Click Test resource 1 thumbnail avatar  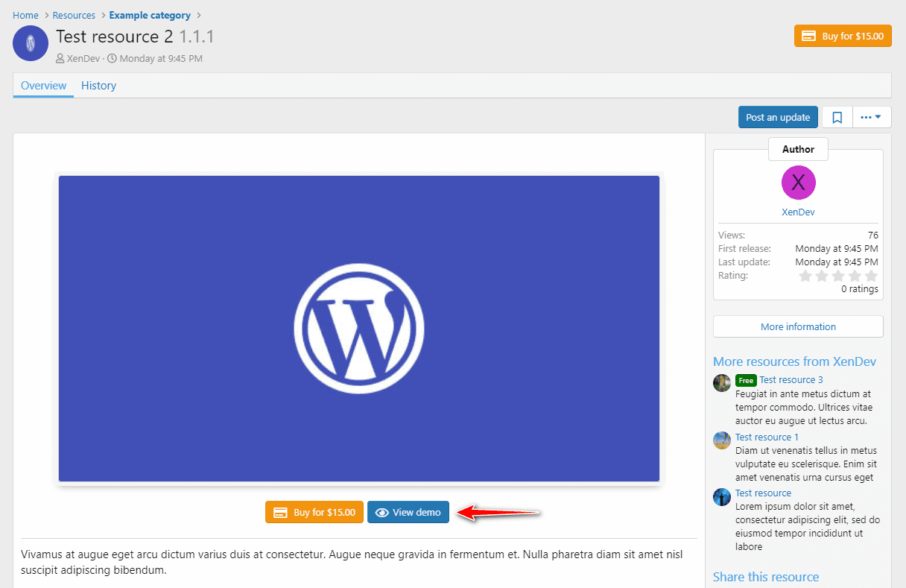tap(722, 440)
